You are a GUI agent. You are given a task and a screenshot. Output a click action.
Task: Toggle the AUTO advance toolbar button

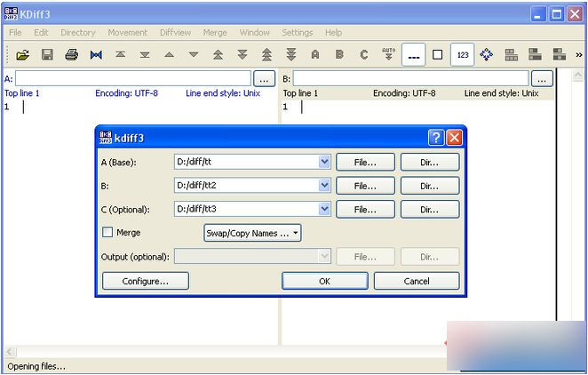pyautogui.click(x=388, y=54)
